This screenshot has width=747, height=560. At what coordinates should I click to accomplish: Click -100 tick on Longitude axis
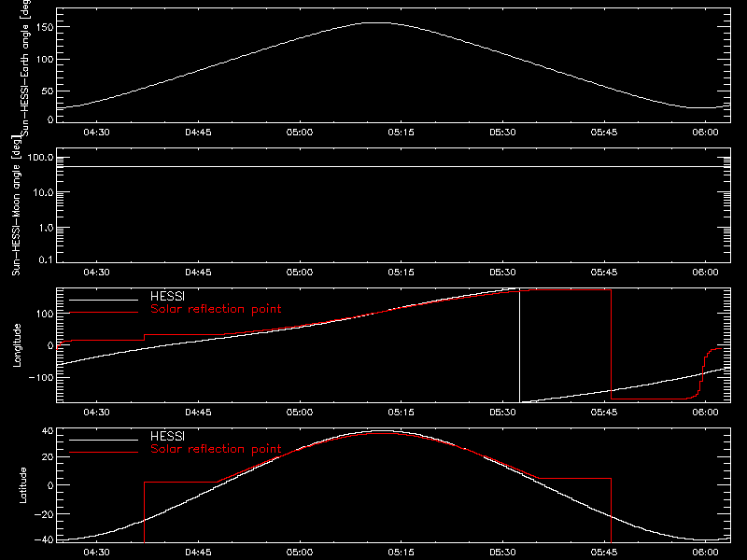(x=41, y=377)
